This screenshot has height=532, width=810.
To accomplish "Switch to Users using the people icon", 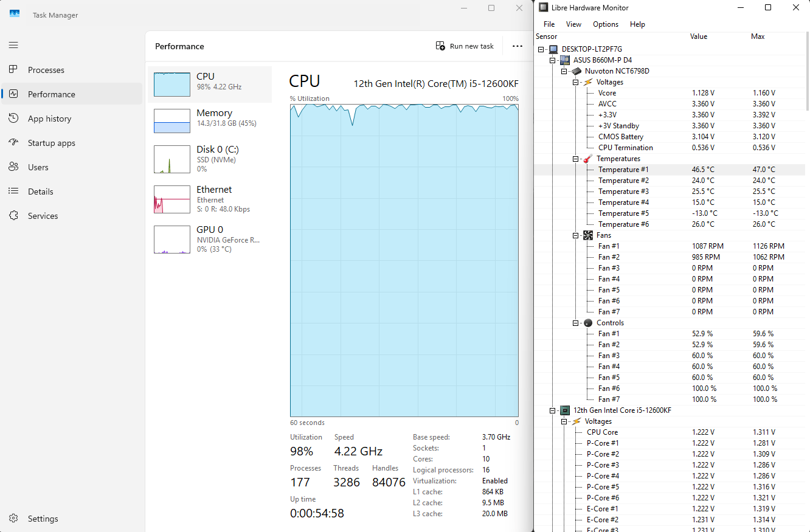I will [13, 167].
